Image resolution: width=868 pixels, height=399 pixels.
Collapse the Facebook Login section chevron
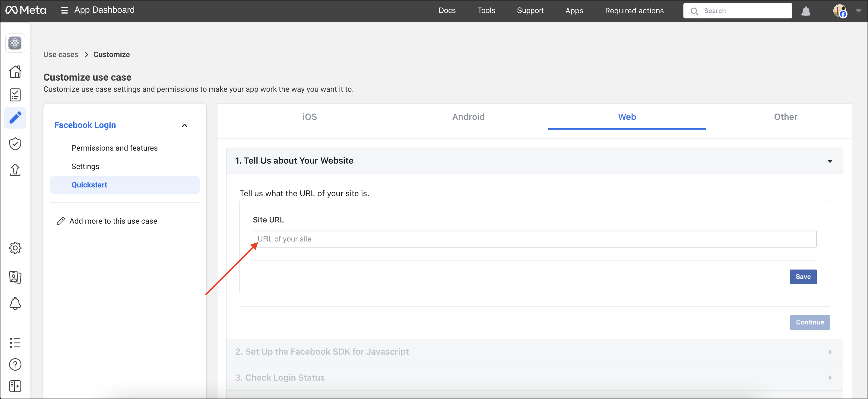tap(184, 126)
